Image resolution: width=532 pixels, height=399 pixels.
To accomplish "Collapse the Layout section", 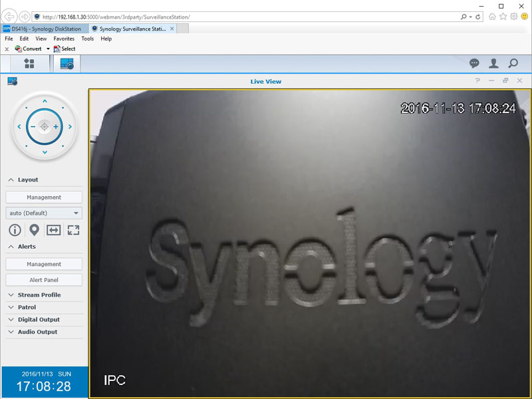I will pos(11,180).
